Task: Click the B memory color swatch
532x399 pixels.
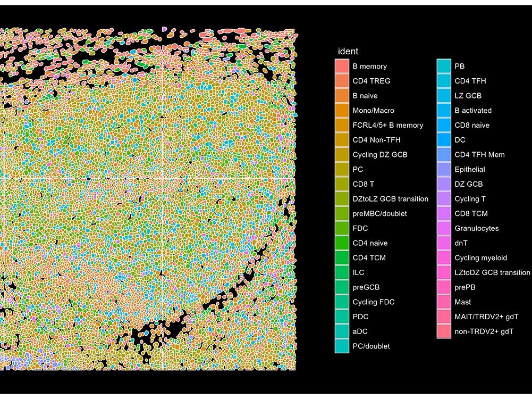Action: (x=342, y=66)
